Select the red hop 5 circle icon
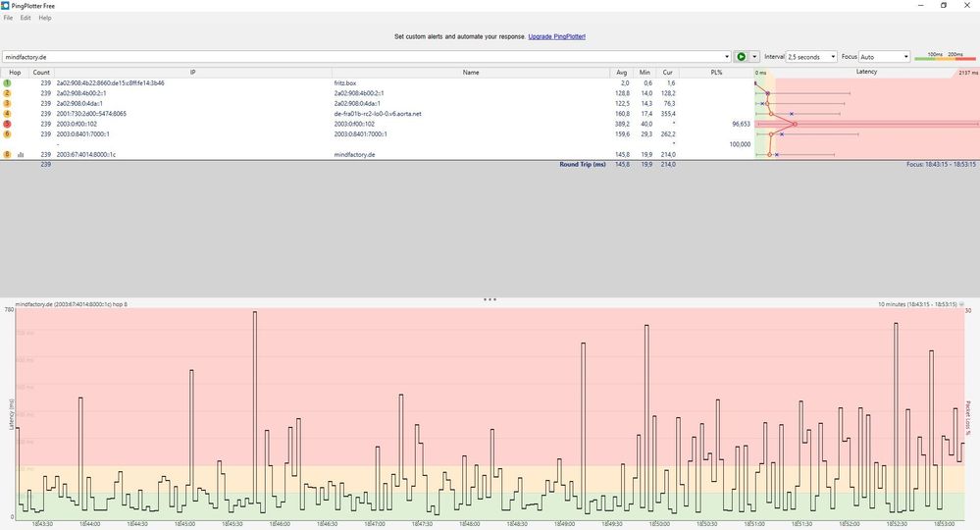This screenshot has height=530, width=980. (7, 124)
